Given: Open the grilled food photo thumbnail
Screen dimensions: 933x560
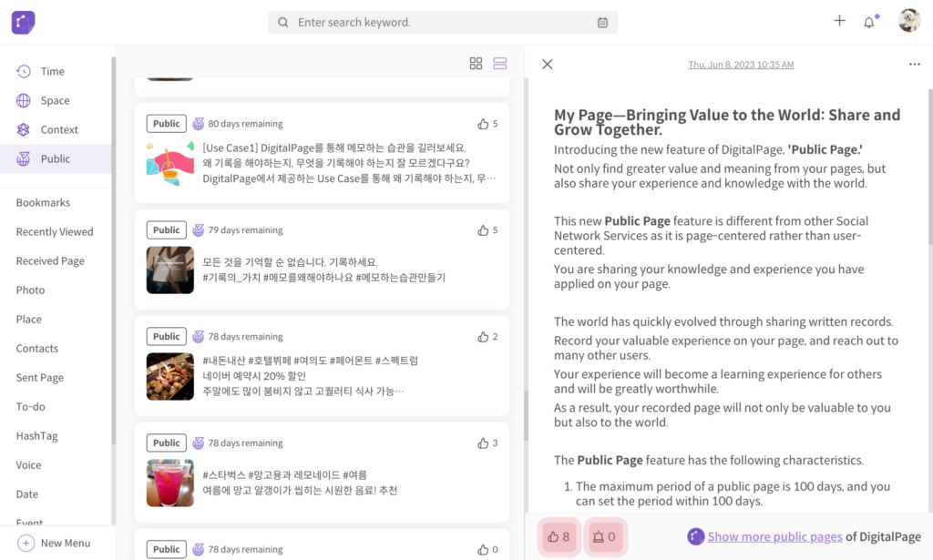Looking at the screenshot, I should pyautogui.click(x=170, y=376).
